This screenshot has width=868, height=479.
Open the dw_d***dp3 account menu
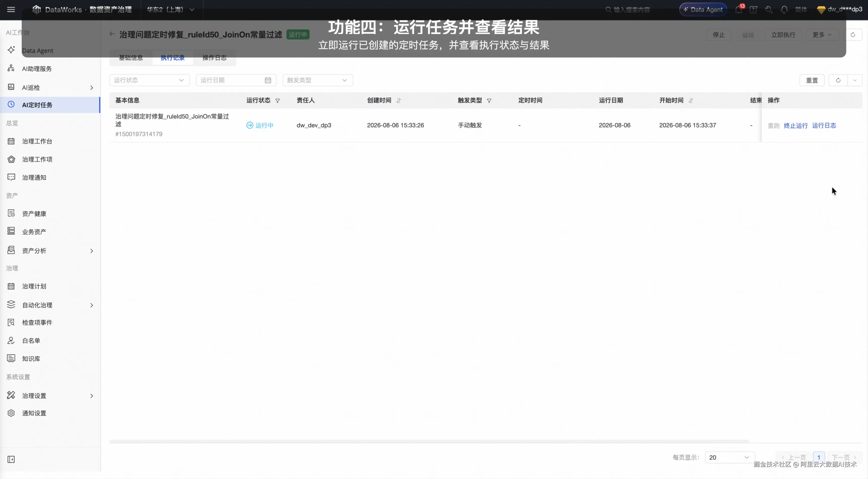click(x=840, y=9)
